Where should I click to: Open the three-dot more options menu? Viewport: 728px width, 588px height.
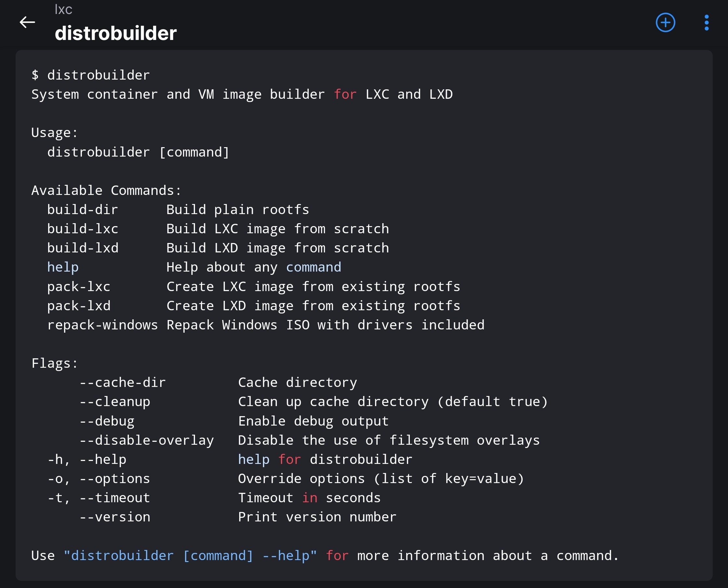706,23
